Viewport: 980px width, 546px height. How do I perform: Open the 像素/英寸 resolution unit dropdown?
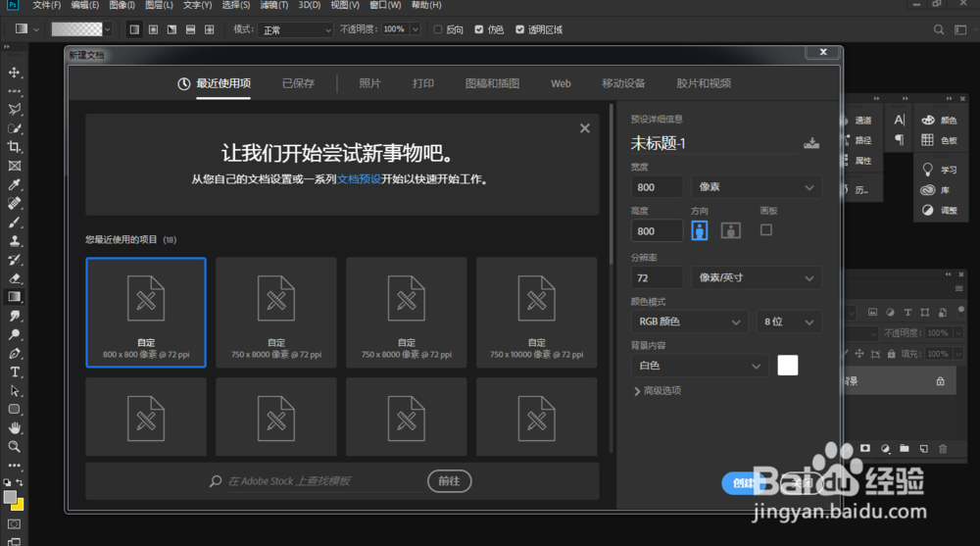tap(756, 277)
